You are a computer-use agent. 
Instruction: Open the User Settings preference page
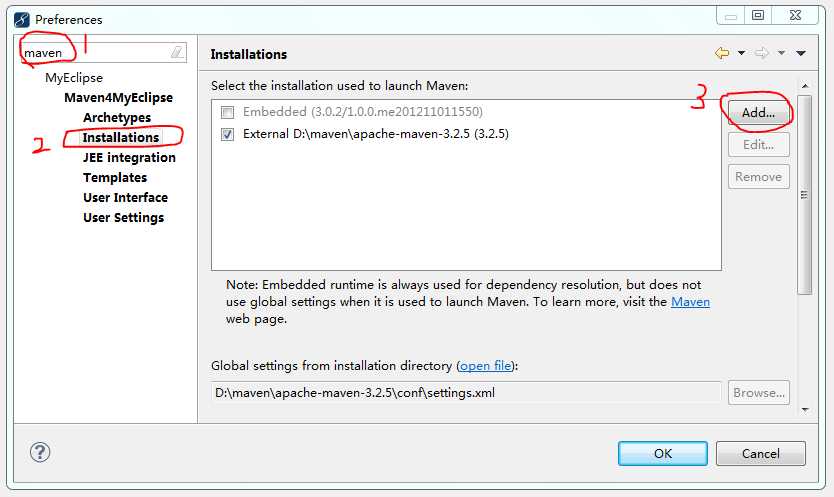(x=123, y=218)
